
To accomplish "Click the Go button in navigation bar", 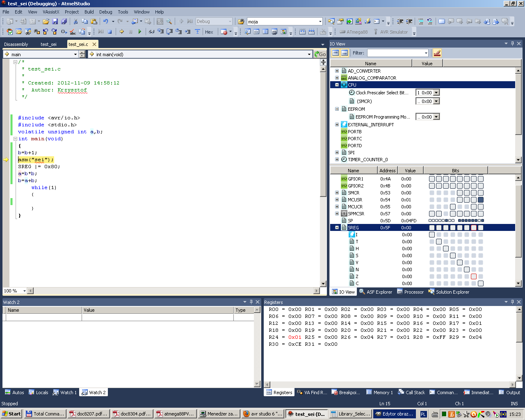I will (320, 54).
